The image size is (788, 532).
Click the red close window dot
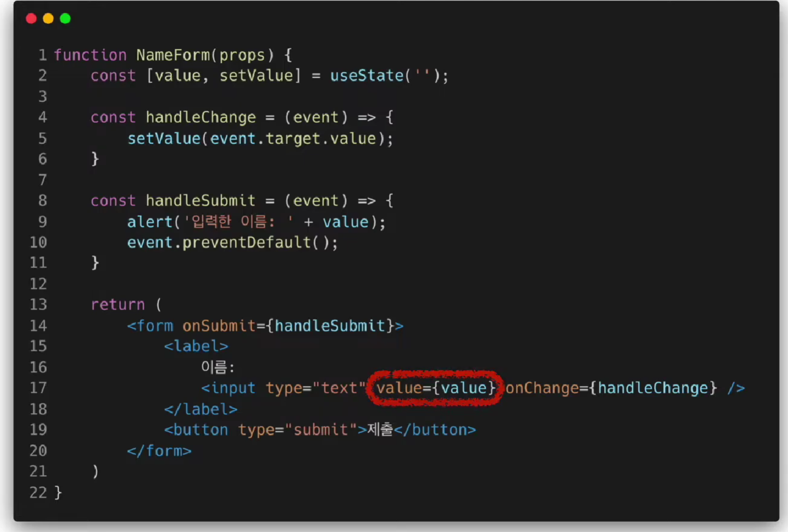[x=31, y=19]
